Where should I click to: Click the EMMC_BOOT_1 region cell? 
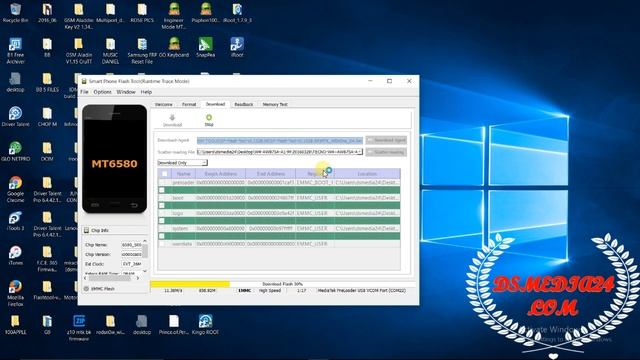(x=315, y=182)
